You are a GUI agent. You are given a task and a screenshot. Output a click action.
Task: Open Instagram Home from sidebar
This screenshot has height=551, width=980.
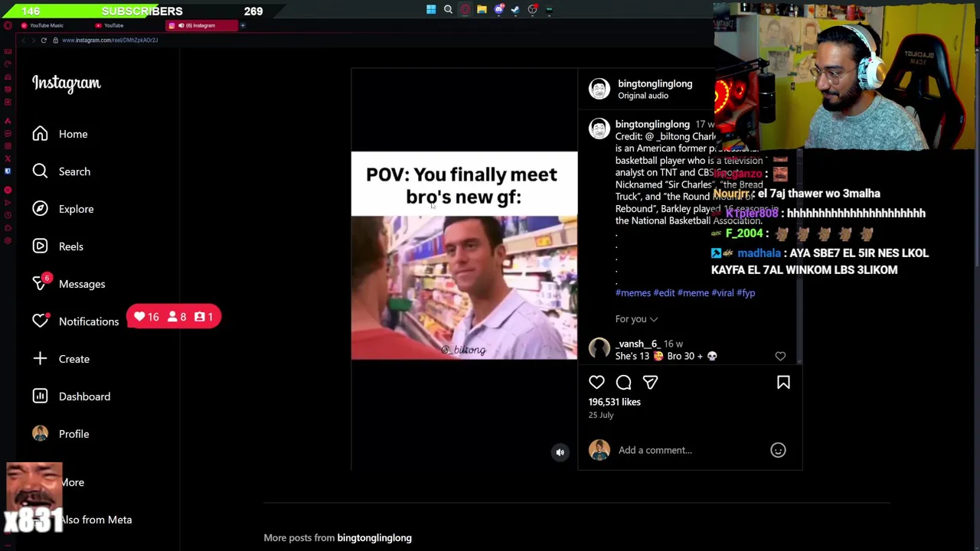point(60,134)
